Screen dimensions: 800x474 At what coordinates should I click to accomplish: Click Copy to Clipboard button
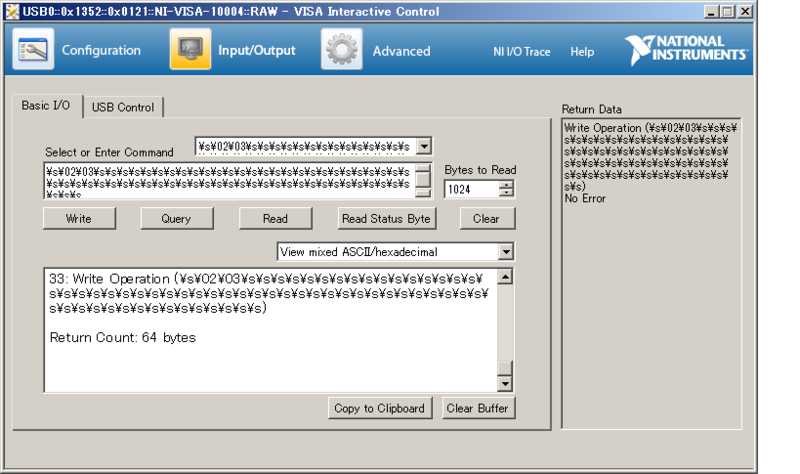(x=380, y=408)
